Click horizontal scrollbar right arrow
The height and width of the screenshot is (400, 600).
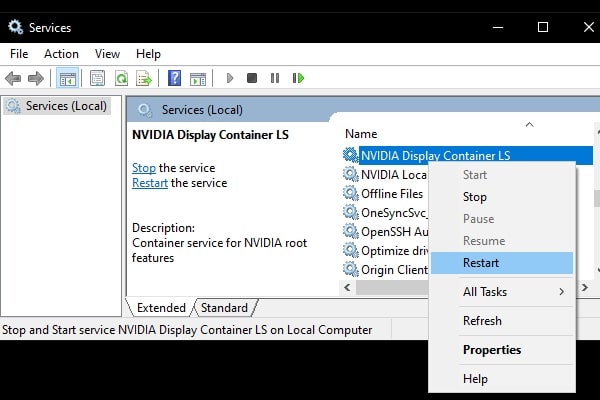tap(585, 287)
